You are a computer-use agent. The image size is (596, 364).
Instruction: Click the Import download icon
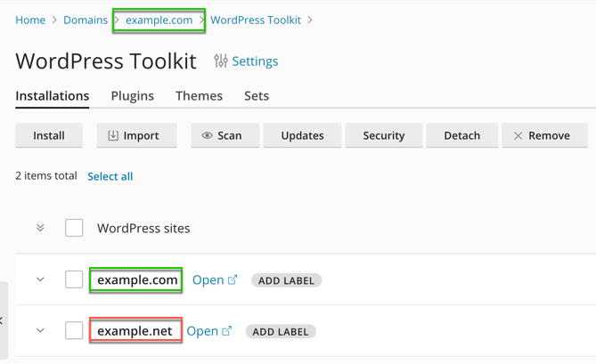[113, 135]
